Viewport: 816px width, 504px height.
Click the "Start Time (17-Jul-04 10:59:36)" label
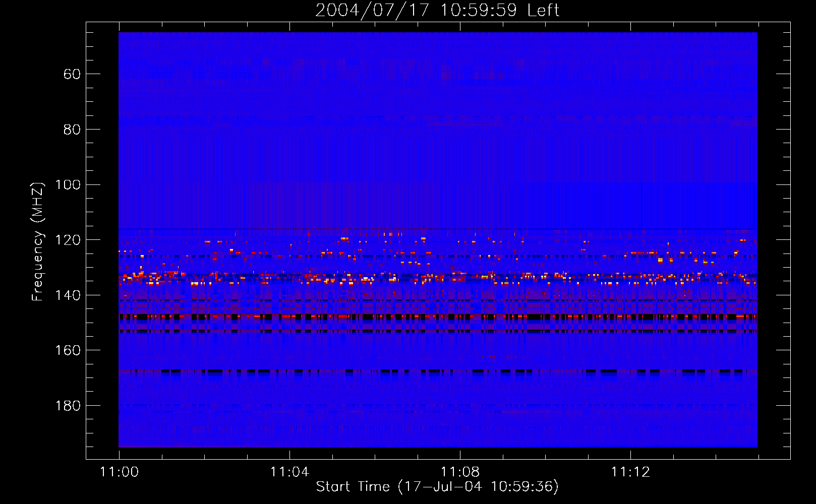click(x=437, y=487)
